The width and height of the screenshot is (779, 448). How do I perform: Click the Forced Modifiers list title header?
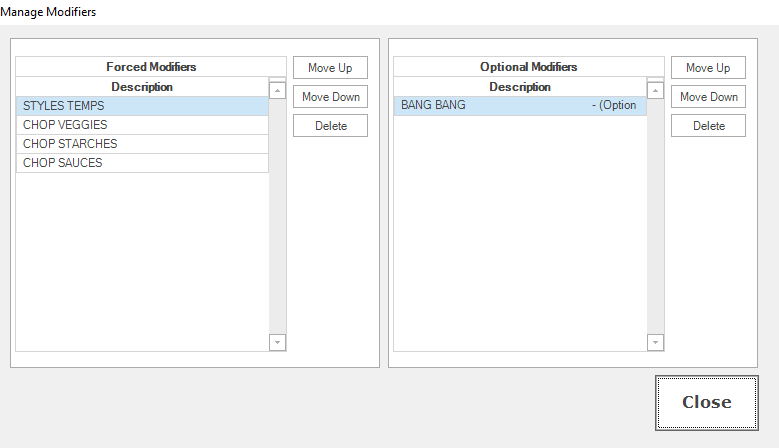click(151, 67)
